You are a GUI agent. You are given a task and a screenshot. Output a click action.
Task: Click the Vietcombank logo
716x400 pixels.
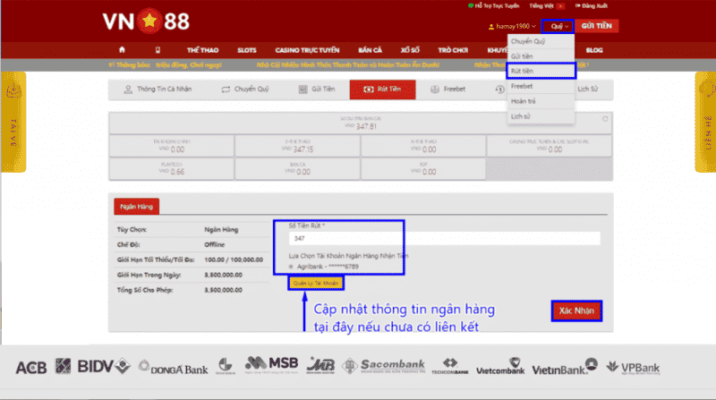500,366
